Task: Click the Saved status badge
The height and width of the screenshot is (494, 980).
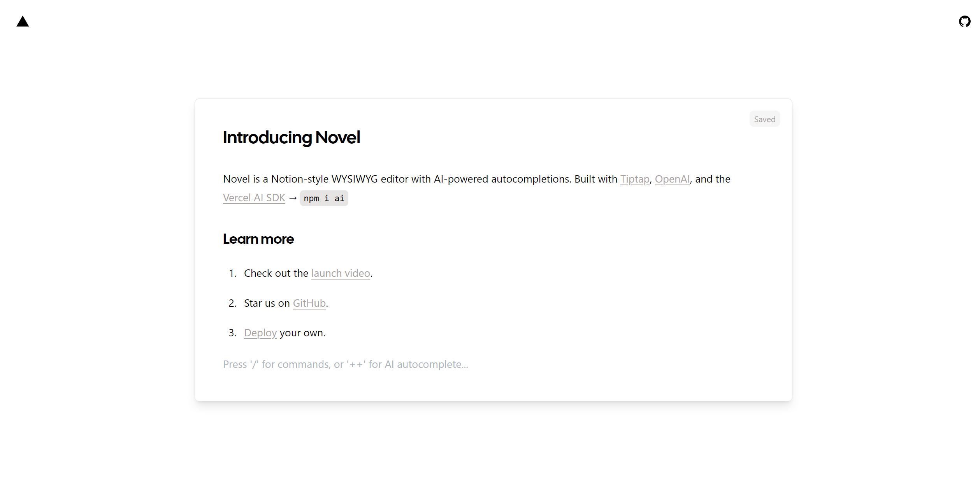Action: click(x=764, y=119)
